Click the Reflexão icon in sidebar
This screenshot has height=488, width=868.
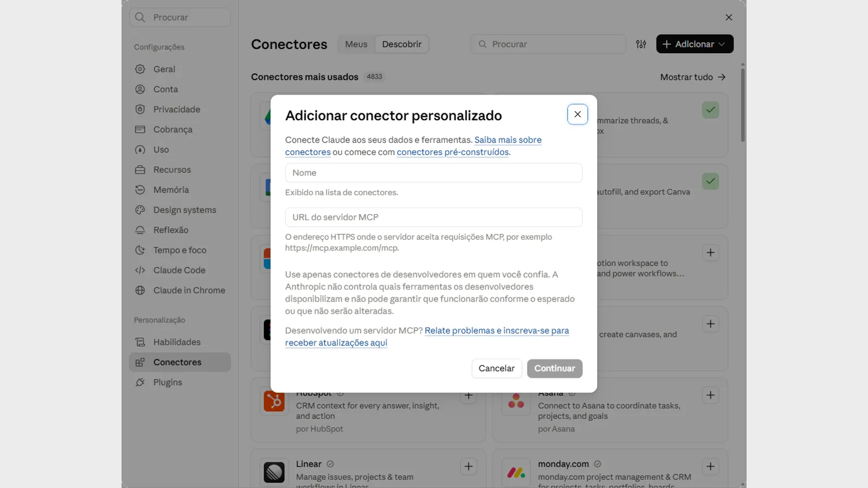[x=140, y=230]
